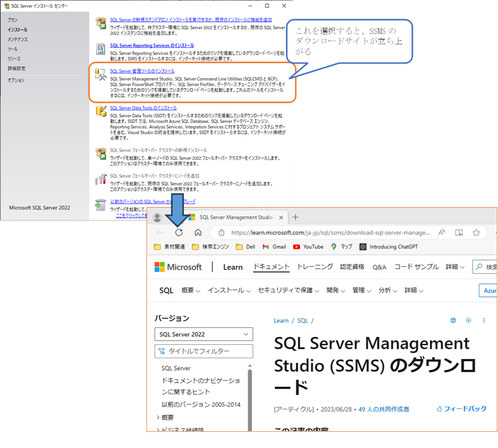Open the Gmail bookmark

(x=275, y=247)
